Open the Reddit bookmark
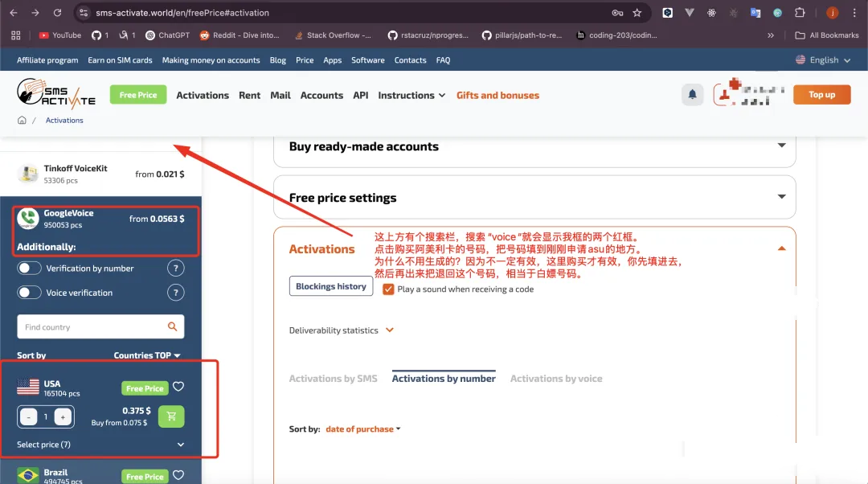The width and height of the screenshot is (868, 484). [240, 35]
